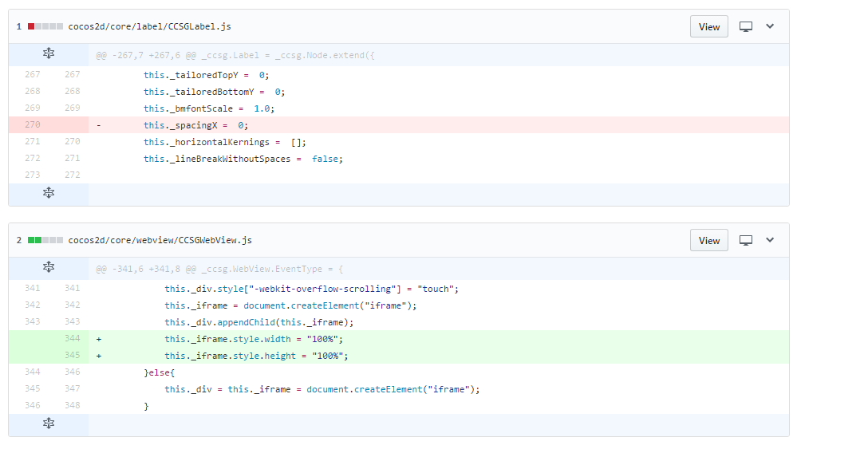
Task: Expand hidden lines below CCSGLabel.js diff
Action: (x=48, y=193)
